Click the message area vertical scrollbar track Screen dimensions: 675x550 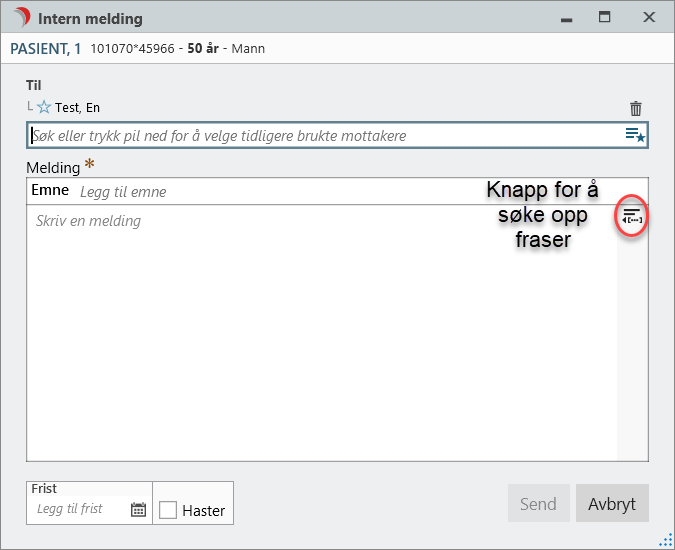click(632, 350)
